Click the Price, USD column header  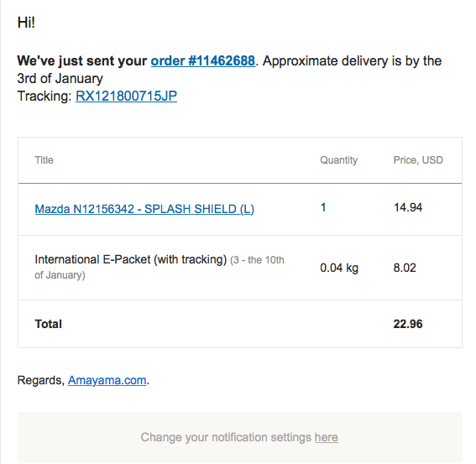[x=418, y=160]
